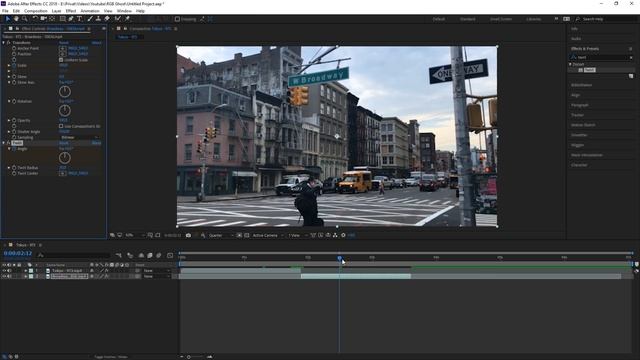Toggle Transform effect fx switch
Image resolution: width=640 pixels, height=360 pixels.
point(8,42)
